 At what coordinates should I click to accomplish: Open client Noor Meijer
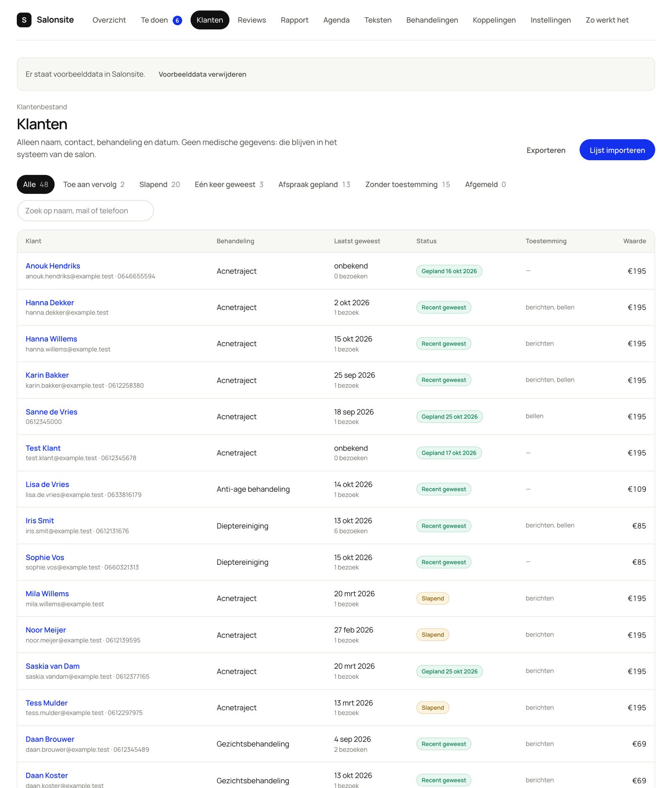tap(46, 630)
